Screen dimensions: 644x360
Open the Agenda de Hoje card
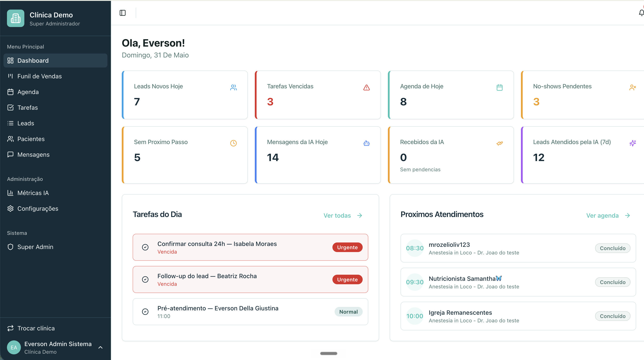pyautogui.click(x=451, y=95)
